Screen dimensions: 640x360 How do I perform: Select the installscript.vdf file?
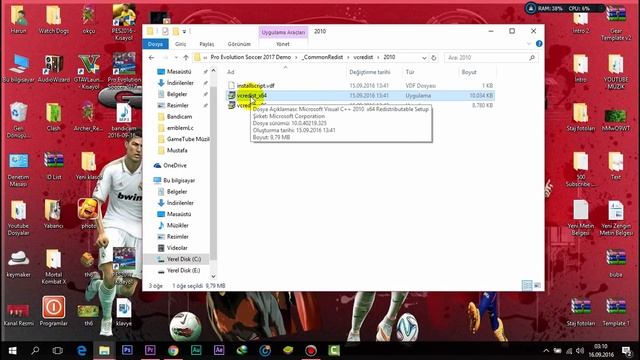point(256,86)
